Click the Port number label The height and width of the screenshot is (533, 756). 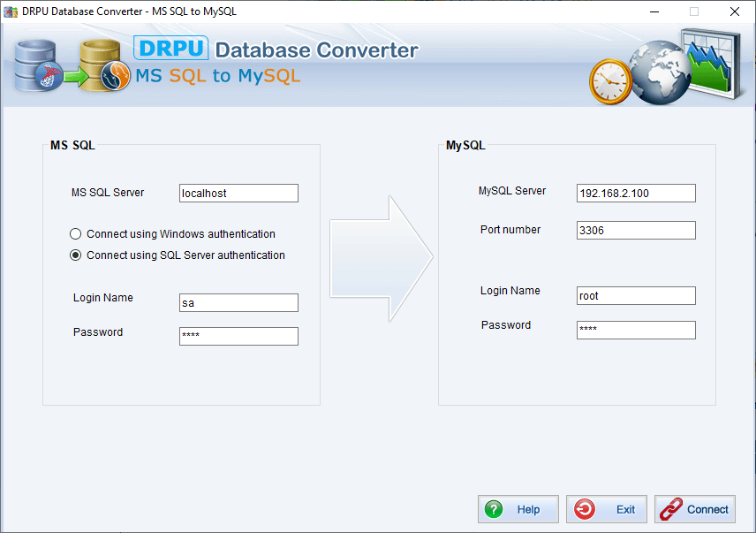(x=510, y=230)
